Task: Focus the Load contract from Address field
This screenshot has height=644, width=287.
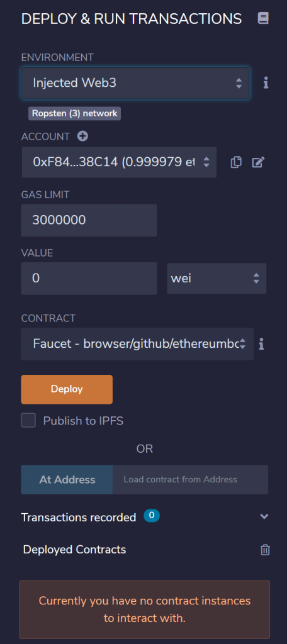Action: [190, 480]
